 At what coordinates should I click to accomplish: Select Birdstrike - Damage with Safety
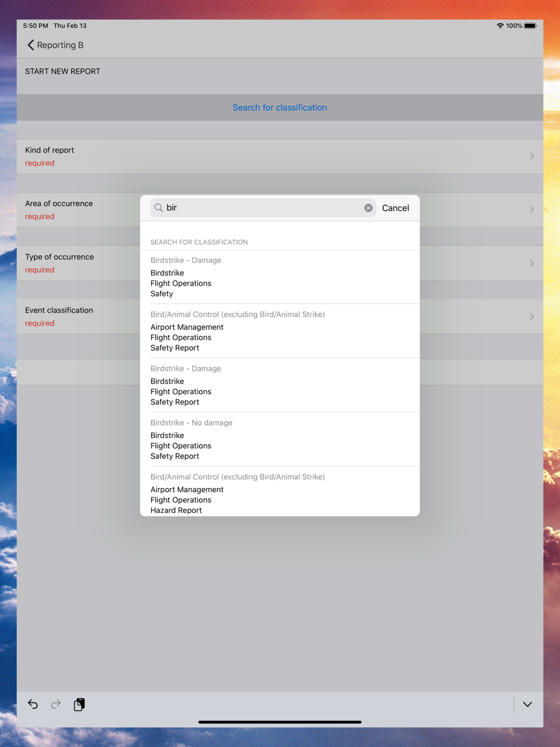coord(280,277)
